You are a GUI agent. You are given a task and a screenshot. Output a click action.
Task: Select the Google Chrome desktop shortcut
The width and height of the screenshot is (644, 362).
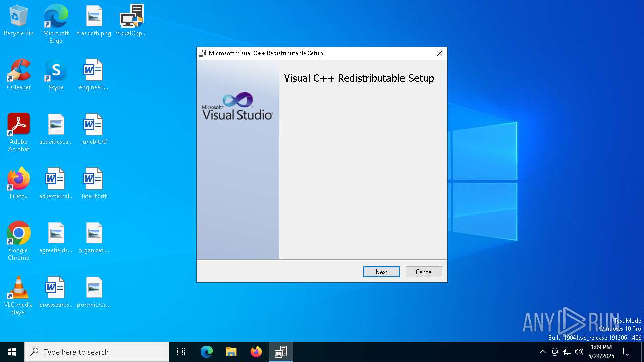pos(19,241)
